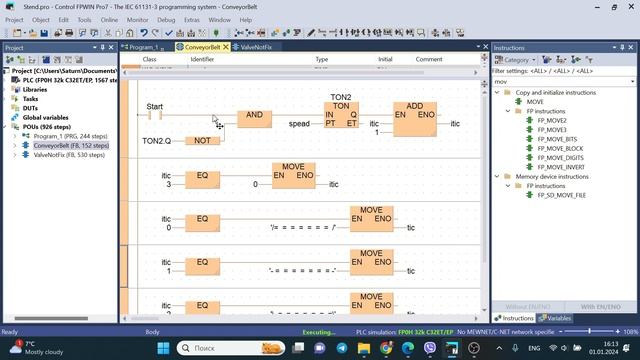The width and height of the screenshot is (640, 360).
Task: Pin the Instructions pane with the pushpin icon
Action: [622, 47]
